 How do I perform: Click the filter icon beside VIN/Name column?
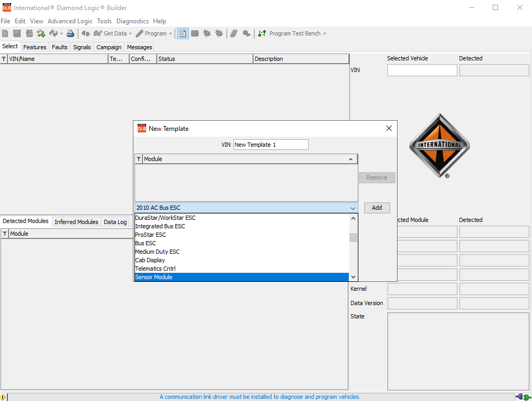click(x=4, y=59)
